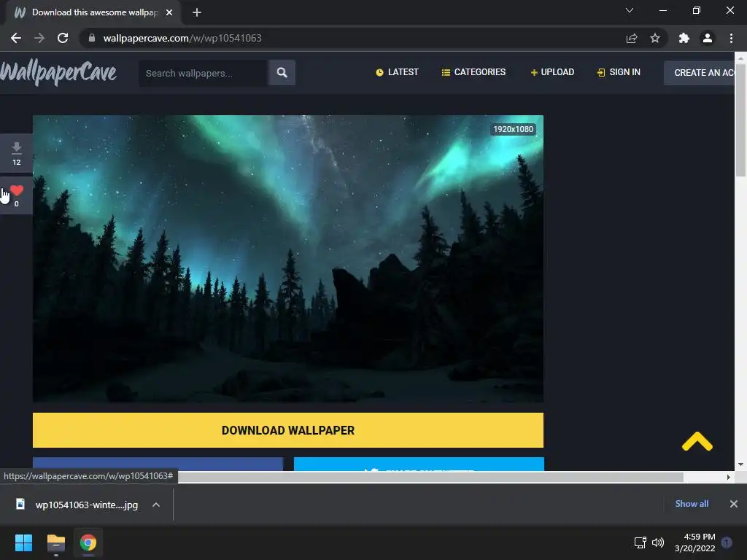Click the Chrome taskbar icon
This screenshot has width=747, height=560.
[x=88, y=542]
